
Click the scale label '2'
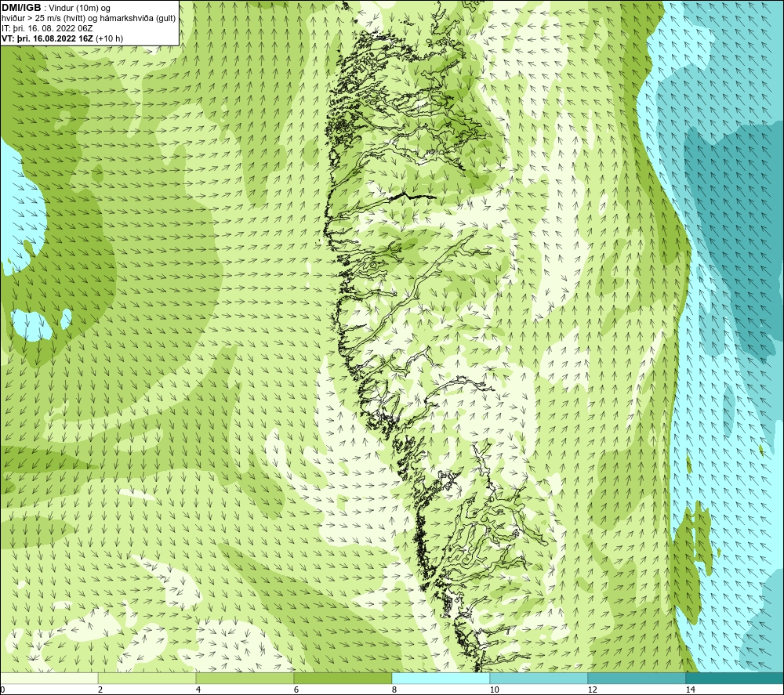click(100, 690)
